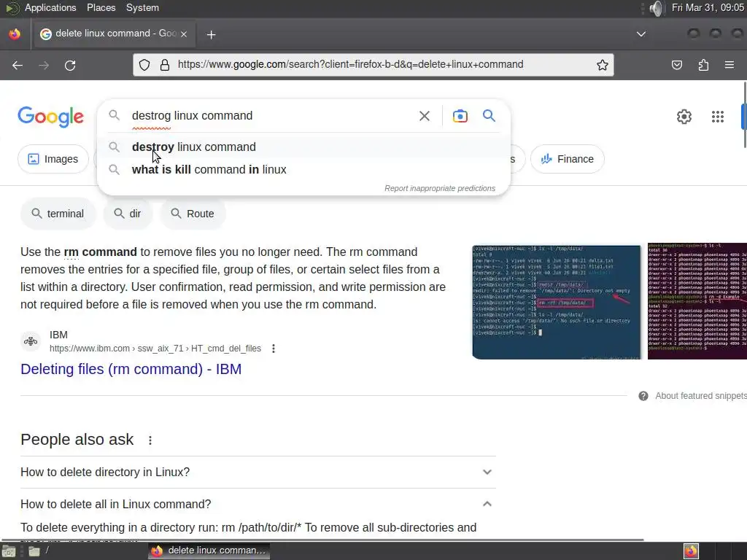Collapse "How to delete all in Linux command?"
Screen dimensions: 747x560
coord(258,504)
